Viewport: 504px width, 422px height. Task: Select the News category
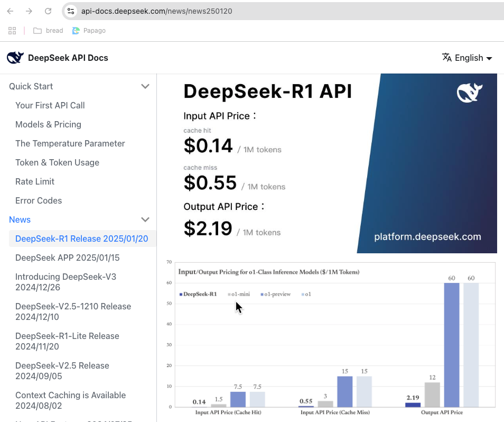[x=20, y=219]
